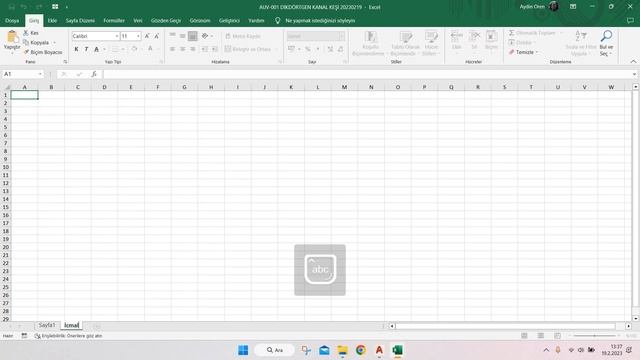The image size is (640, 360).
Task: Open Sırala ve Filtre Uygula
Action: tap(581, 43)
